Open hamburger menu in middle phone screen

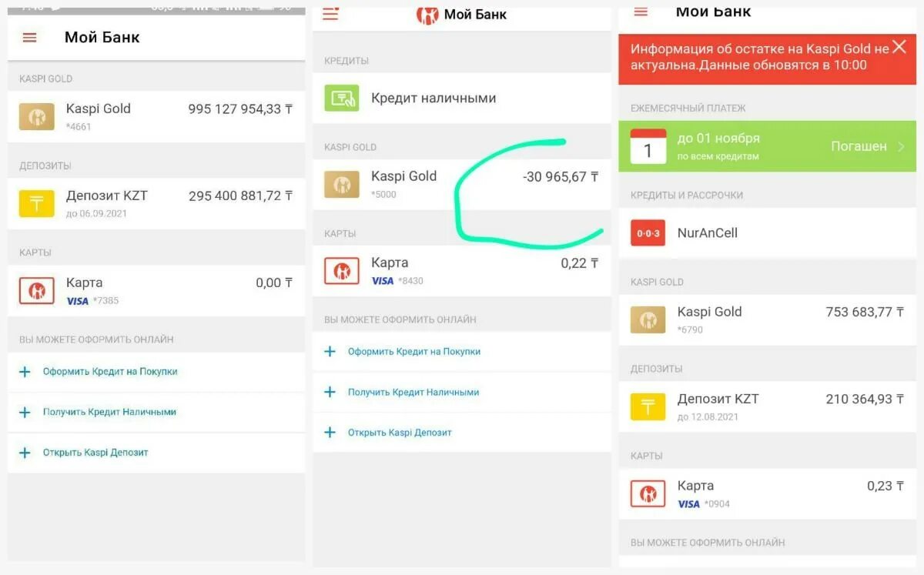[330, 13]
